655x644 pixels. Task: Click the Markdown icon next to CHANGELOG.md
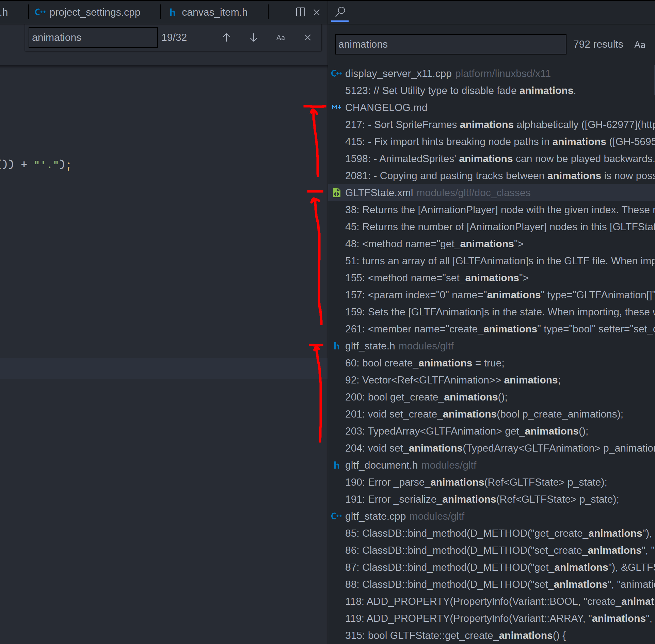336,107
